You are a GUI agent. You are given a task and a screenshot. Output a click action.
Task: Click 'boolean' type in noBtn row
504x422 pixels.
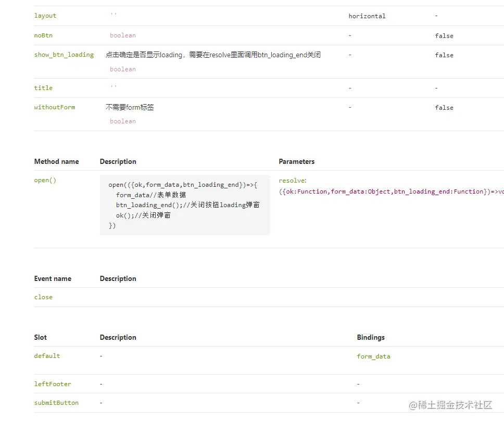(123, 35)
